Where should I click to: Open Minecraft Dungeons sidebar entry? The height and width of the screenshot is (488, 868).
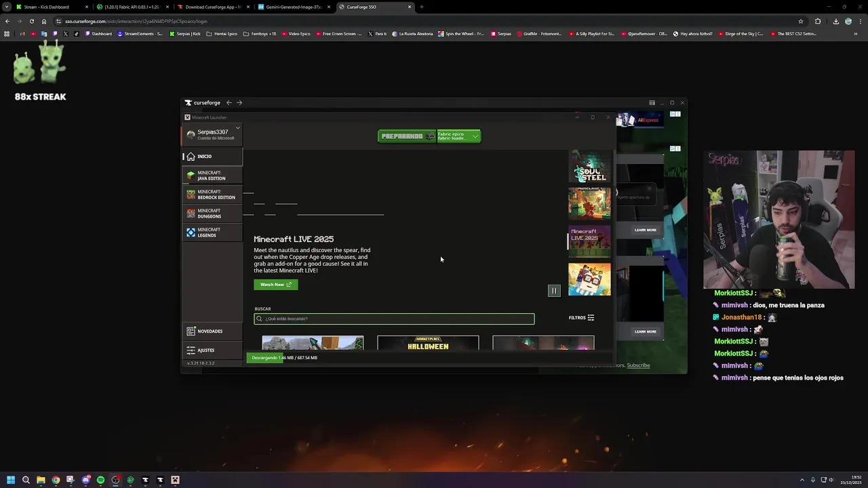(212, 213)
